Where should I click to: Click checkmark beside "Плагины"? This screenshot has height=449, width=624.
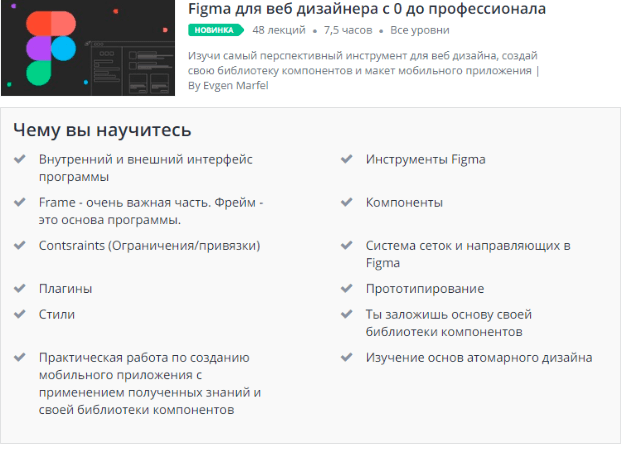pyautogui.click(x=20, y=288)
